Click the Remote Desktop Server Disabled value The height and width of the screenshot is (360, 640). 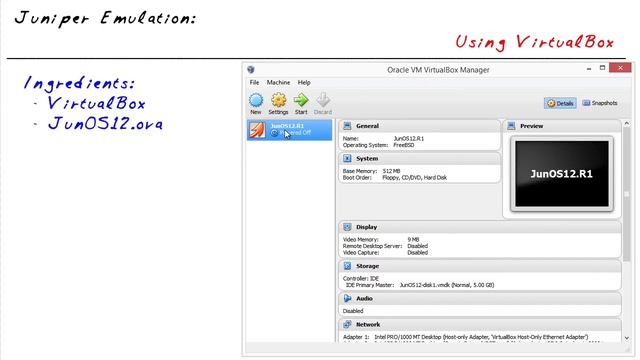pos(418,246)
